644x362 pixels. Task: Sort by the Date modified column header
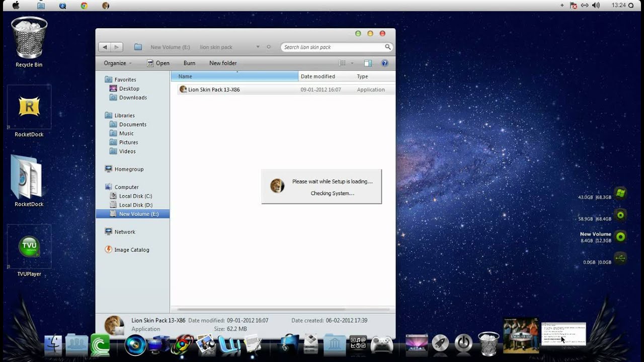pyautogui.click(x=326, y=76)
